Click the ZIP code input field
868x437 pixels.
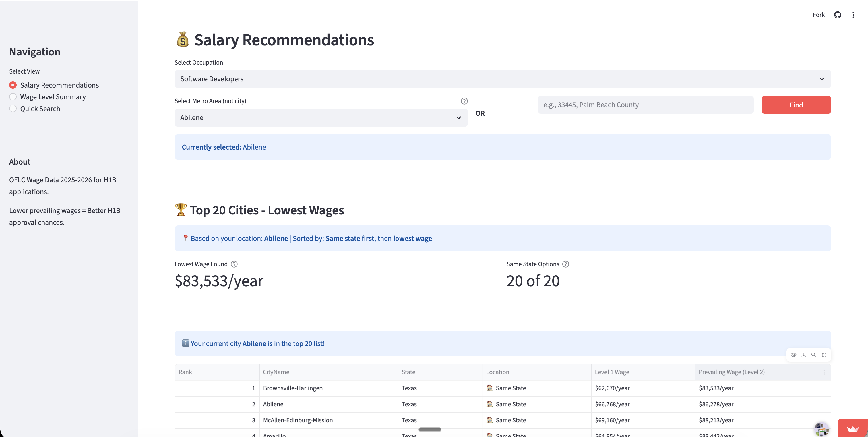645,105
